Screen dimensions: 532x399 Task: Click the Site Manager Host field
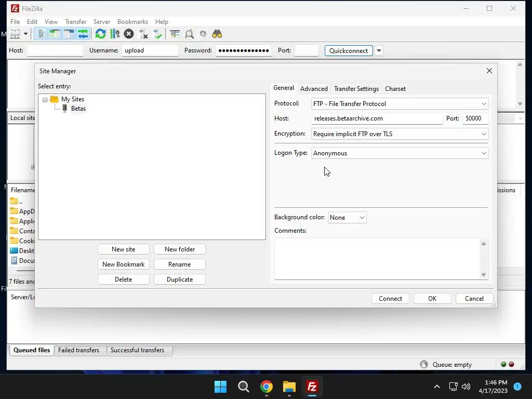point(377,118)
